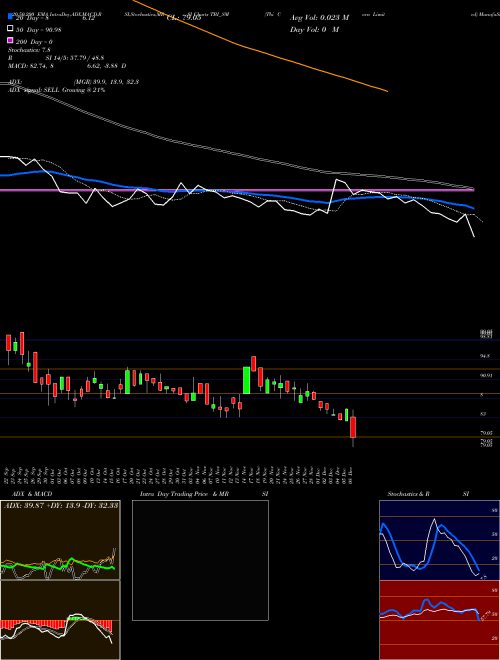500x660 pixels.
Task: Click the 'Intra Day Trading Price & MRSI' title
Action: 204,494
